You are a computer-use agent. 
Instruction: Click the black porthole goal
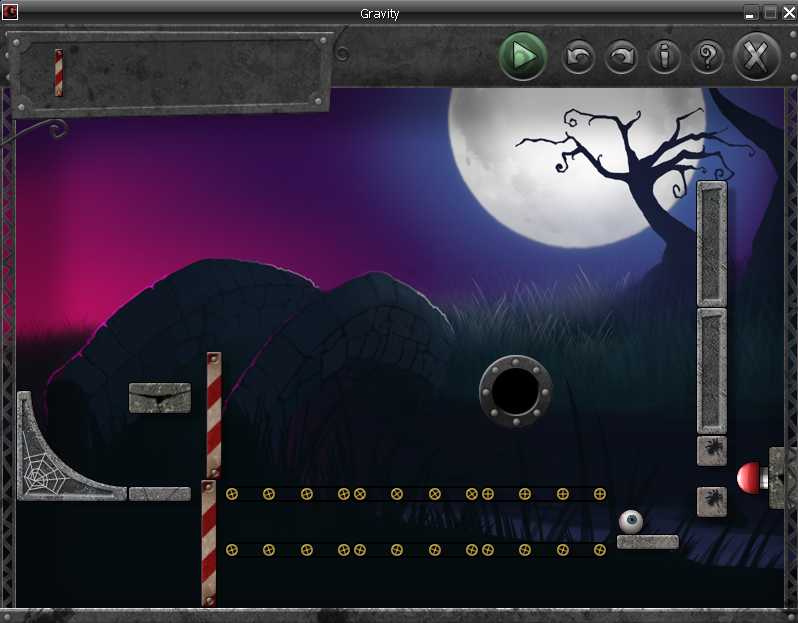click(516, 391)
